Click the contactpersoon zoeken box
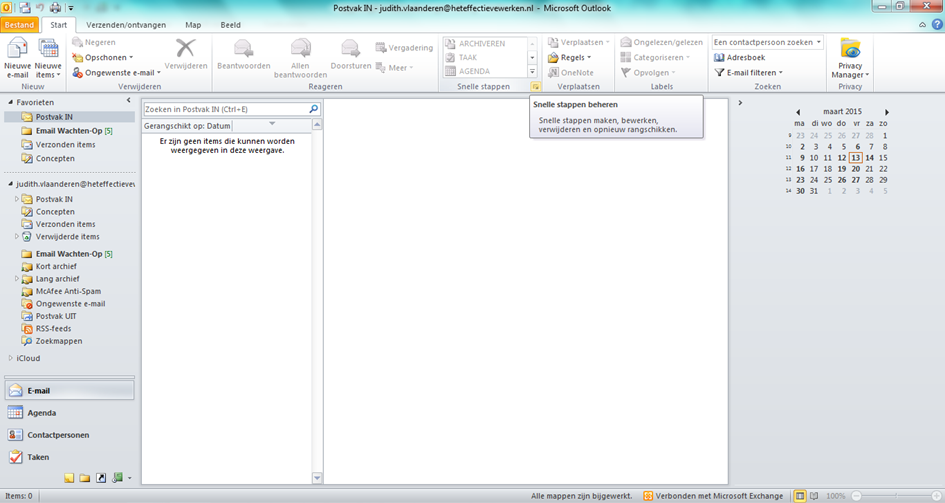 pyautogui.click(x=767, y=42)
